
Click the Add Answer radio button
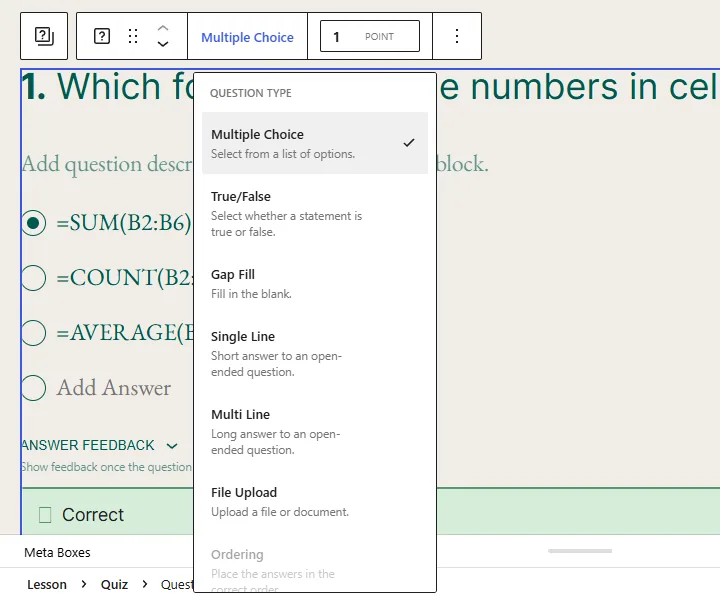34,388
